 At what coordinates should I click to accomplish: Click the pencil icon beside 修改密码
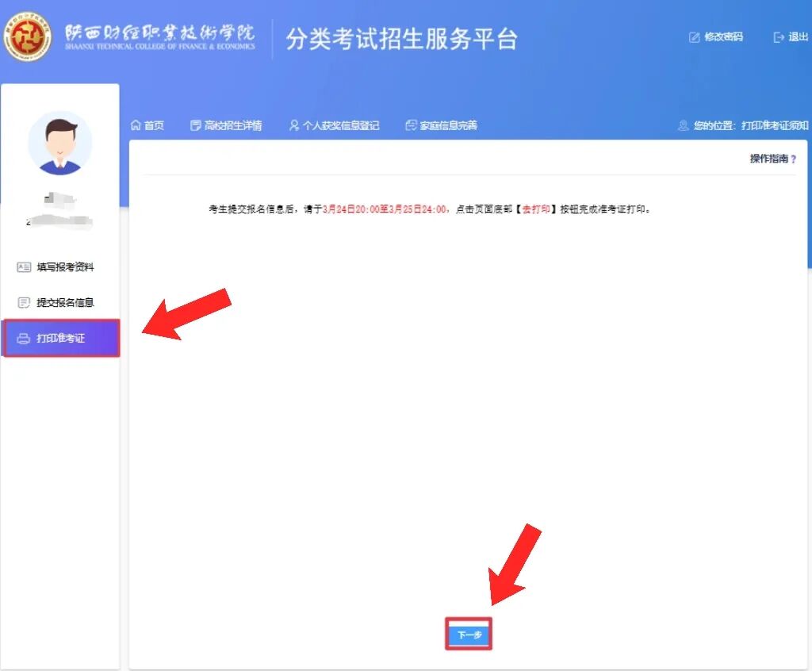[694, 37]
